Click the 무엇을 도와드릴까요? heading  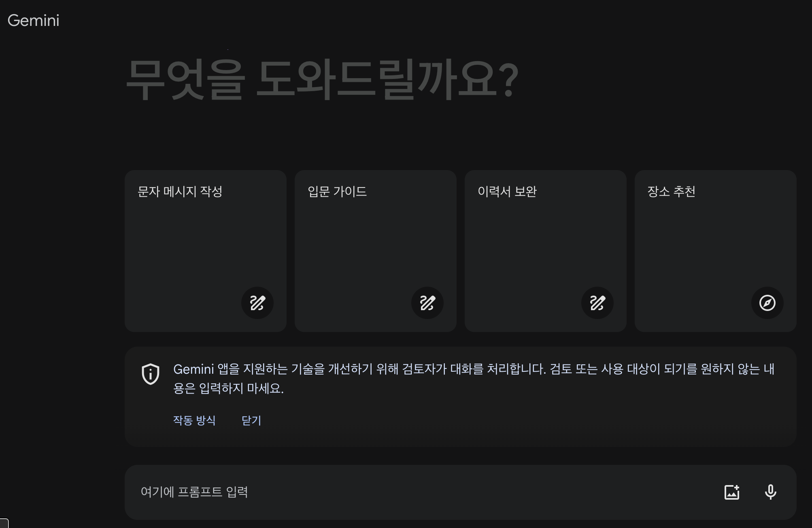click(322, 79)
